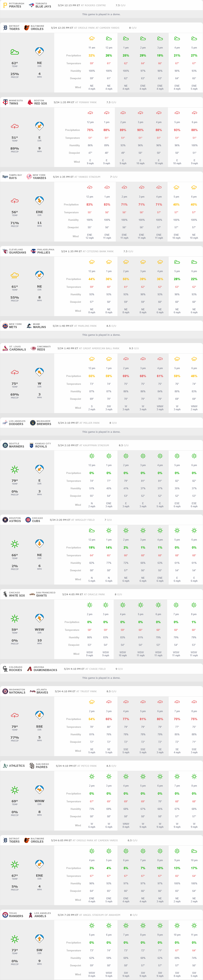Click the W wind direction arrow in Cardinals–Reds

39,372
